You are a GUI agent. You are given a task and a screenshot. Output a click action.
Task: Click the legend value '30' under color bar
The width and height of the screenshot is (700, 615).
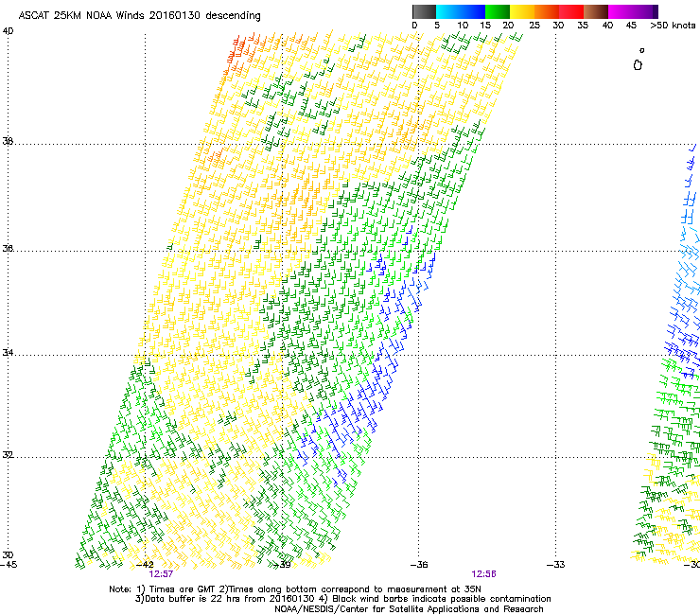(558, 26)
